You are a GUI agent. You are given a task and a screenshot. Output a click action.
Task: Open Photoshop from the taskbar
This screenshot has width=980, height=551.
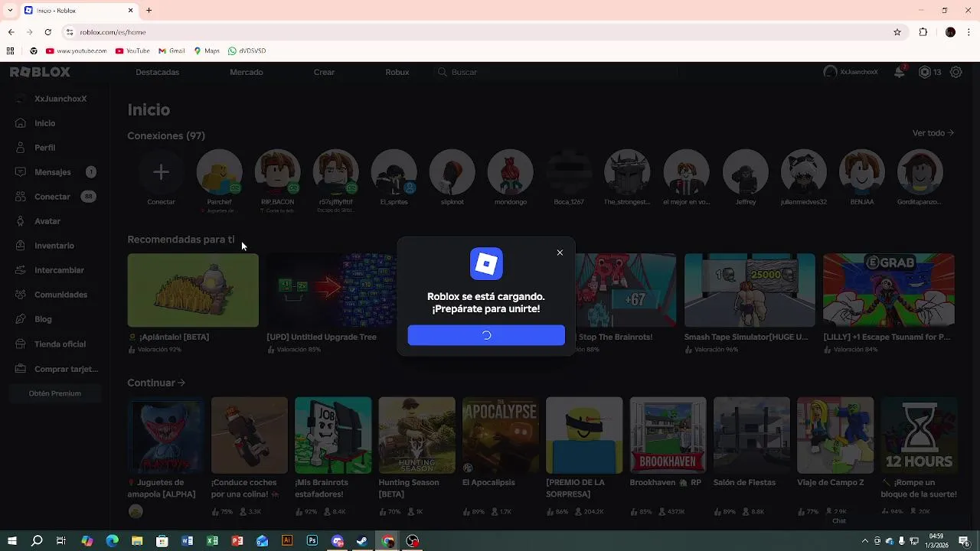312,541
